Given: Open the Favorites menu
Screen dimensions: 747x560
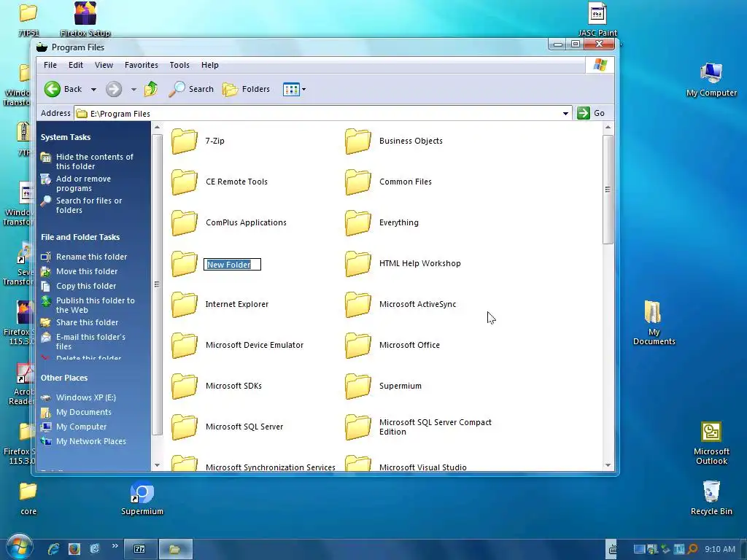Looking at the screenshot, I should 141,65.
